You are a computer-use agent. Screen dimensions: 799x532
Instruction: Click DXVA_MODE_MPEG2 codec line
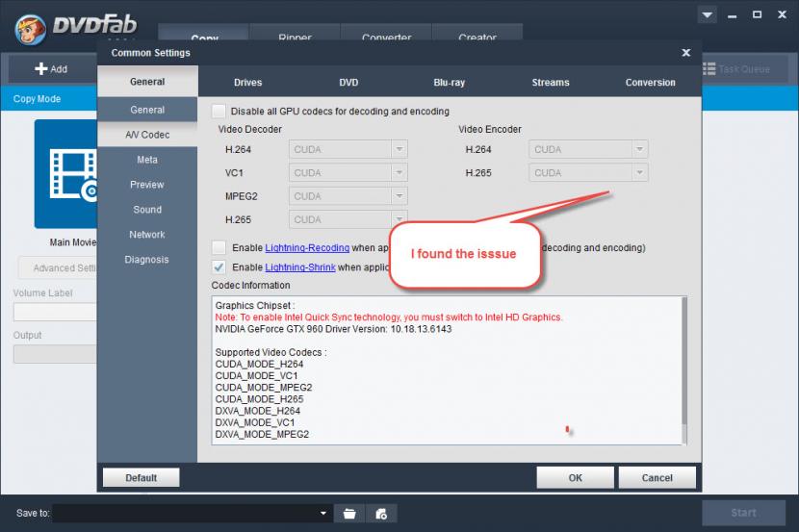[262, 434]
